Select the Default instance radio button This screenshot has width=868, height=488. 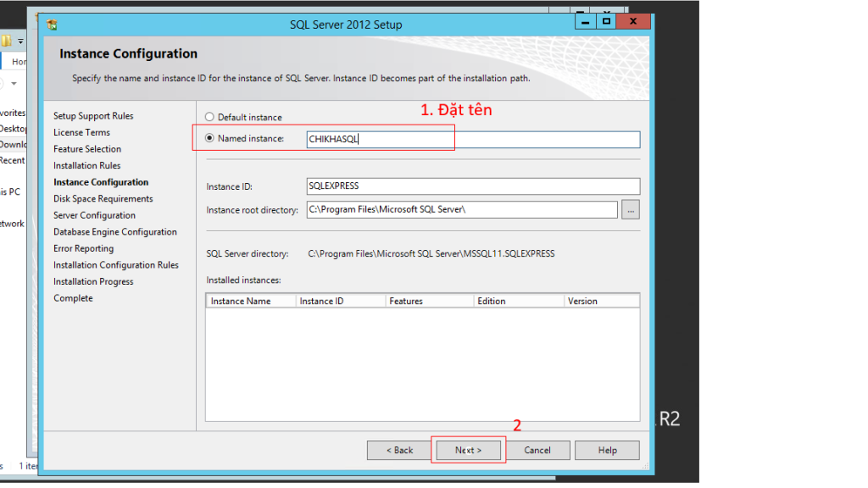209,117
